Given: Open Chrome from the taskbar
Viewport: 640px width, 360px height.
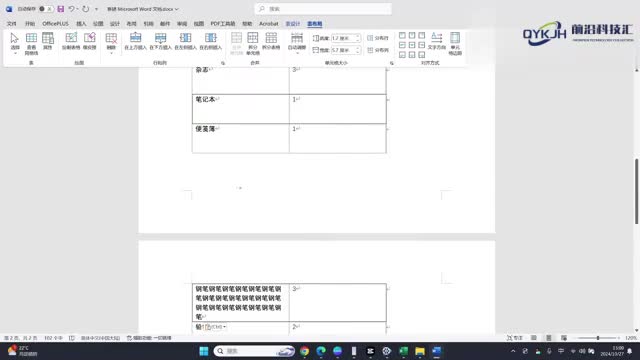Looking at the screenshot, I should (x=304, y=351).
